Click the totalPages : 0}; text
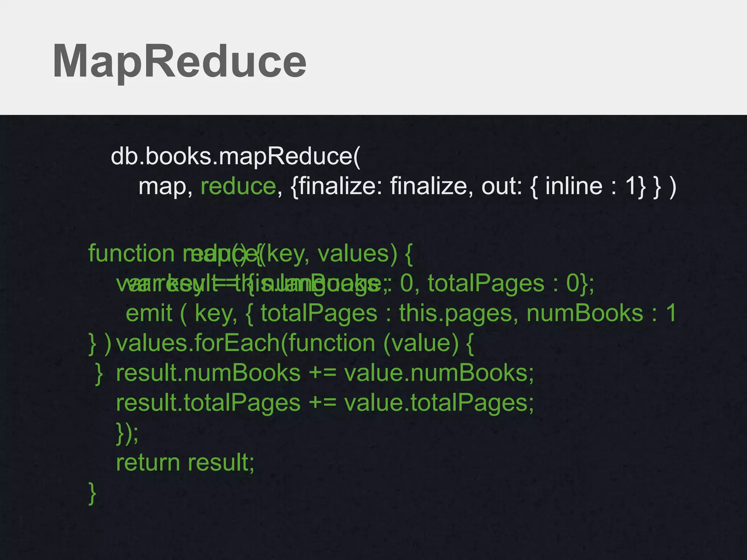The height and width of the screenshot is (560, 747). [x=511, y=284]
